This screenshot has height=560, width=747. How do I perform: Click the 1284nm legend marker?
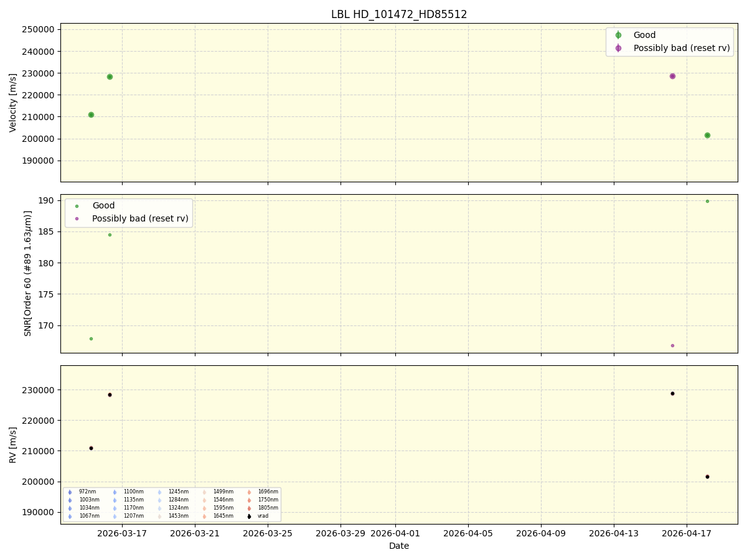159,500
